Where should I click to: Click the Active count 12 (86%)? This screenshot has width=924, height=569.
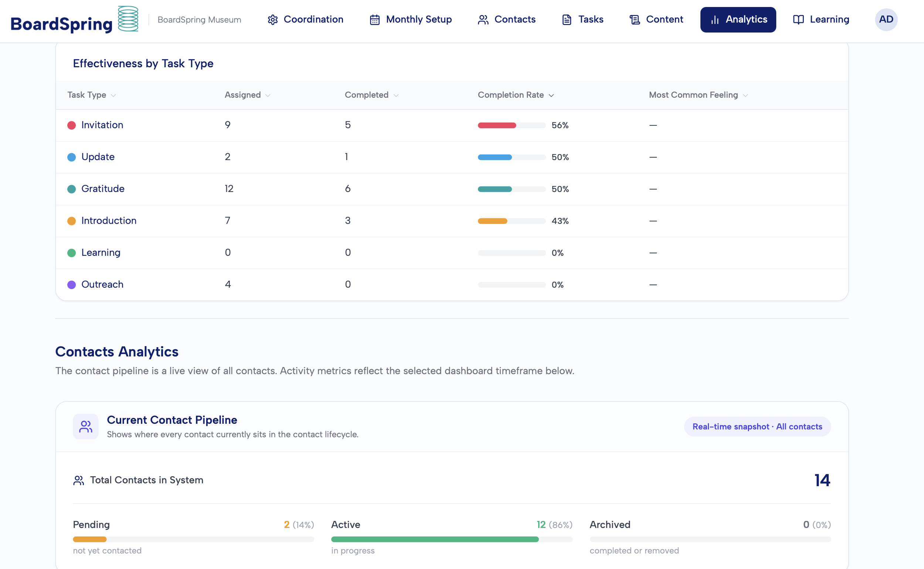click(554, 525)
